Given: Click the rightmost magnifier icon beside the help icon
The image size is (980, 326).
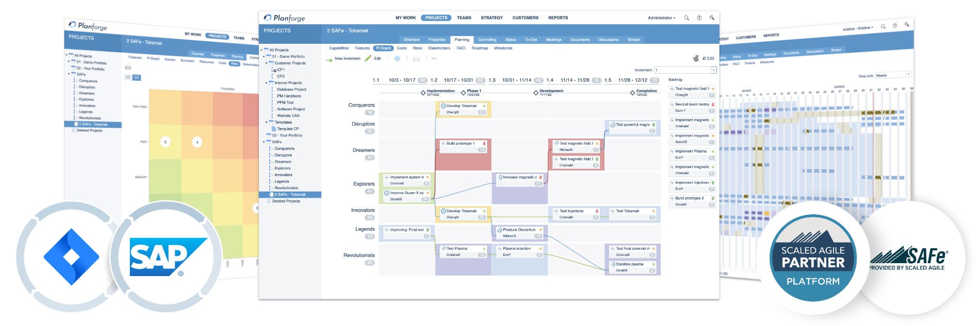Looking at the screenshot, I should tap(712, 18).
